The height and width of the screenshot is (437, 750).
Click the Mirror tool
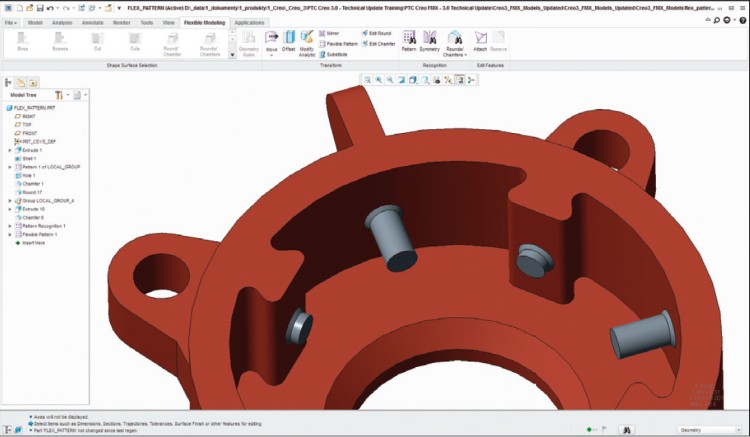tap(332, 33)
